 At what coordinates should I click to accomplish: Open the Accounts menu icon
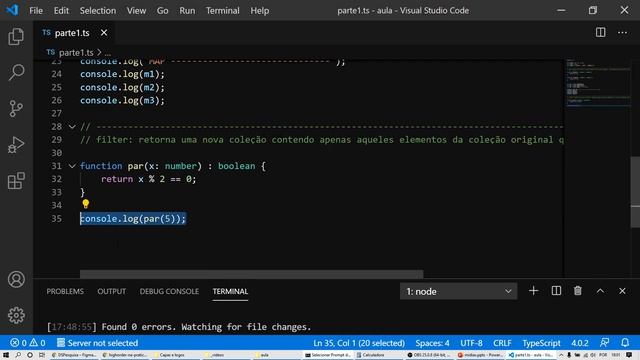16,280
